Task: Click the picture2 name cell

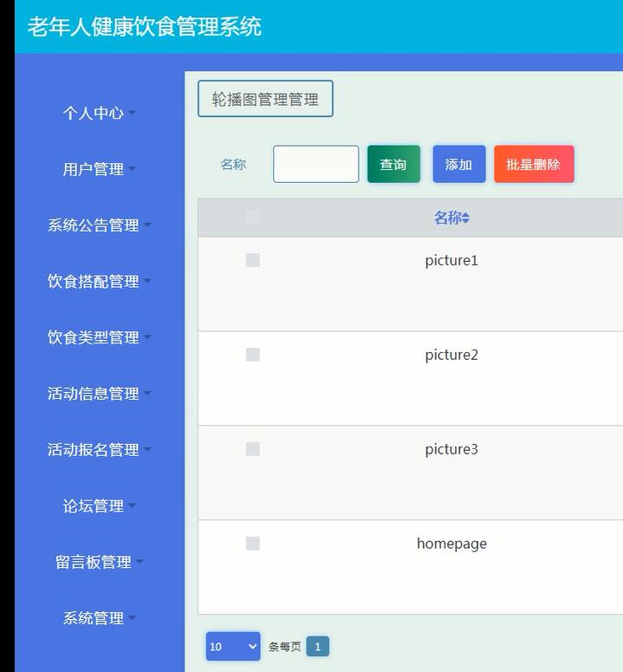Action: (451, 355)
